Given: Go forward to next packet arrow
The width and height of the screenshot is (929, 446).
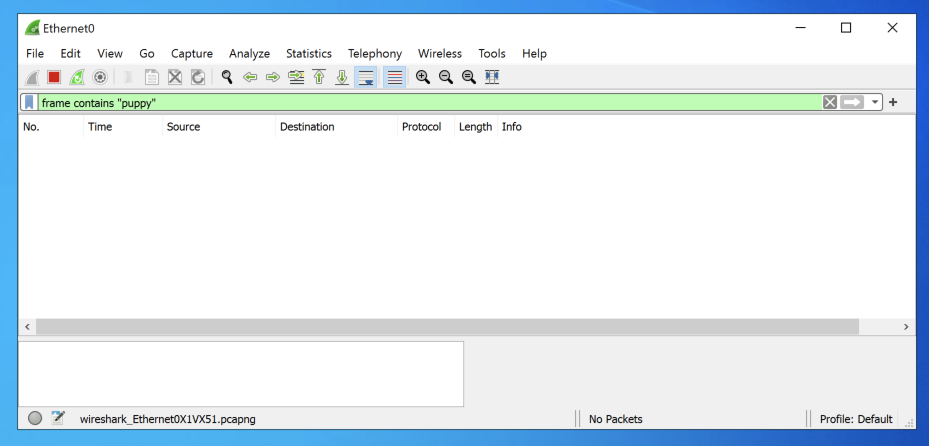Looking at the screenshot, I should [273, 77].
